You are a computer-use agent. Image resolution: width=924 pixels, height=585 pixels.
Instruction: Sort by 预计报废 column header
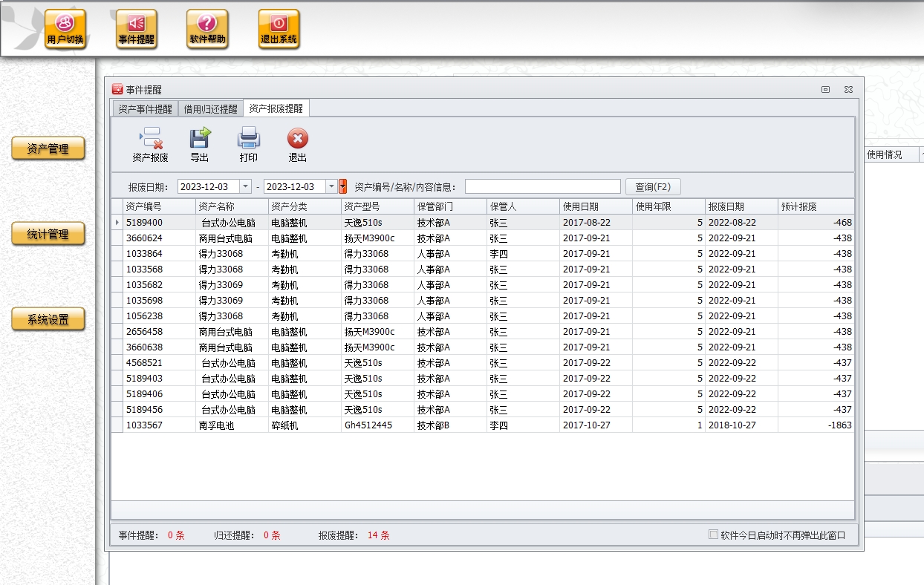pyautogui.click(x=815, y=206)
